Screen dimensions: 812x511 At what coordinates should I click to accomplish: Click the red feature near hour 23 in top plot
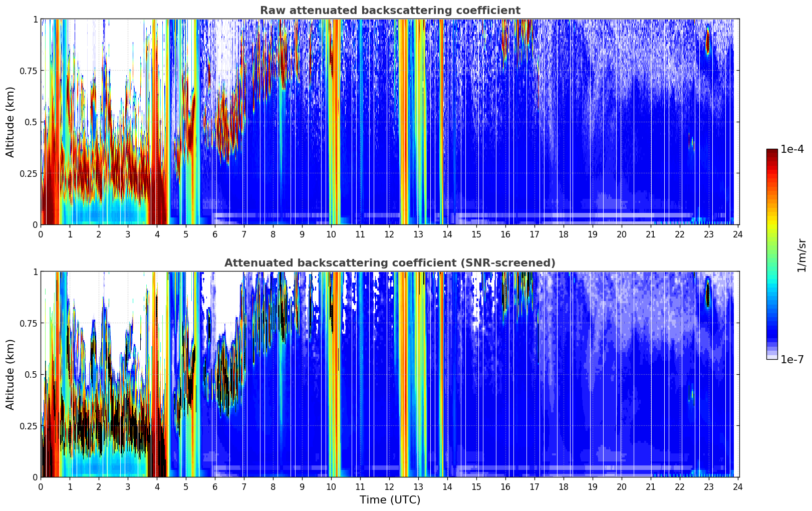(708, 43)
